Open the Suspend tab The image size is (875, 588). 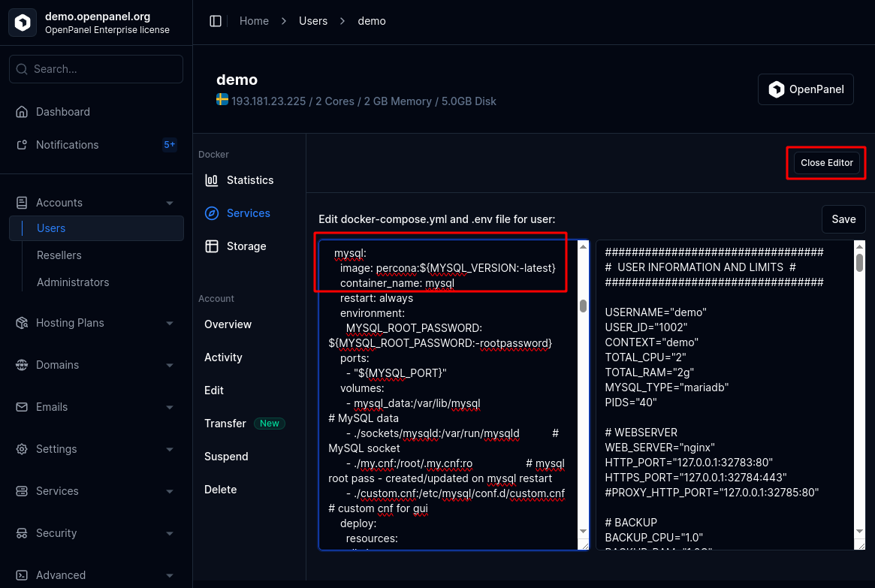pos(226,457)
